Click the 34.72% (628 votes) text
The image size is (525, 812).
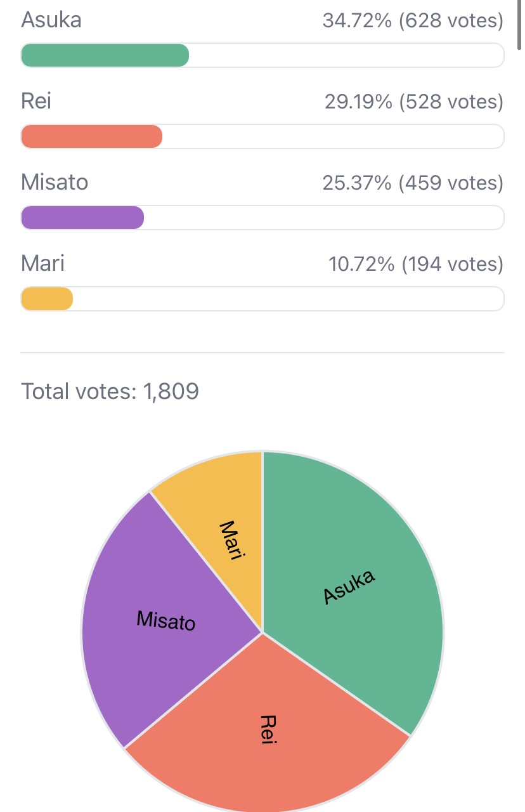[413, 21]
